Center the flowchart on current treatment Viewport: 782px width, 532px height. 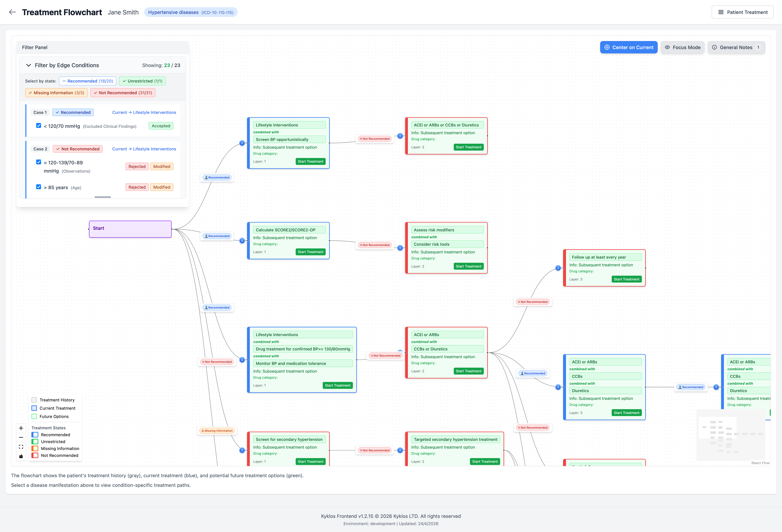click(629, 47)
